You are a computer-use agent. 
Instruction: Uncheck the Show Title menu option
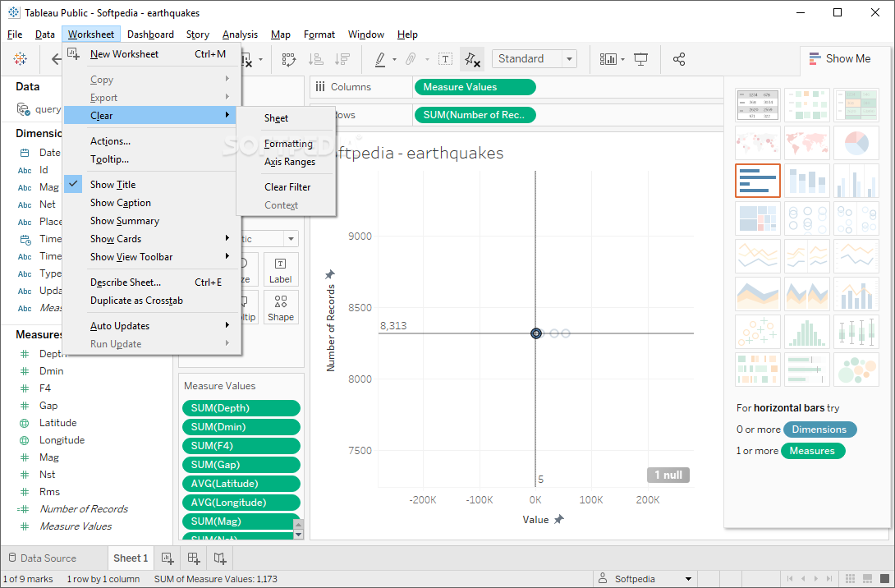(x=150, y=185)
